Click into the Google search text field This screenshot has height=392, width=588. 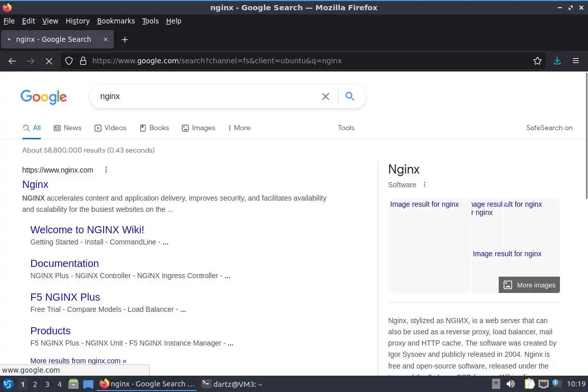[x=206, y=96]
